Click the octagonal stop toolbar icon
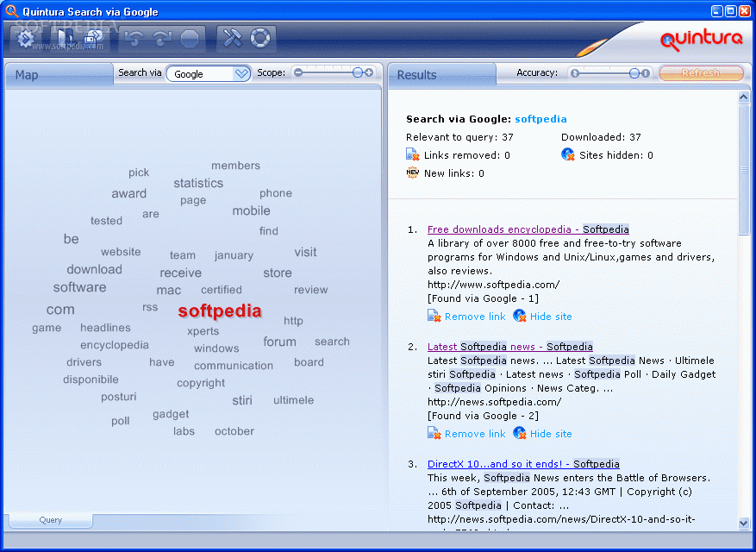Viewport: 756px width, 552px height. click(190, 39)
